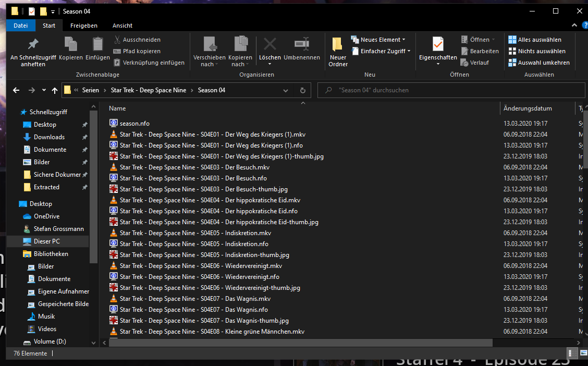This screenshot has height=366, width=588.
Task: Open Musik library
Action: tap(46, 316)
